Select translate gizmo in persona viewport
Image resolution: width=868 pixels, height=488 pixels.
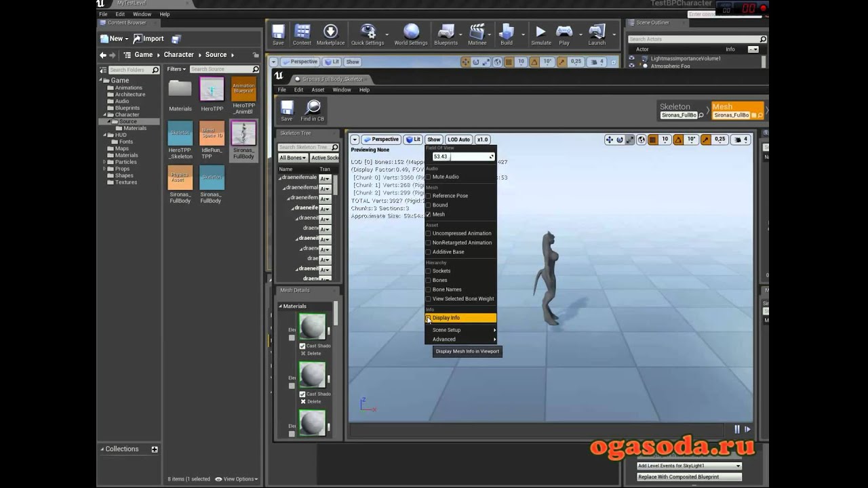point(609,140)
